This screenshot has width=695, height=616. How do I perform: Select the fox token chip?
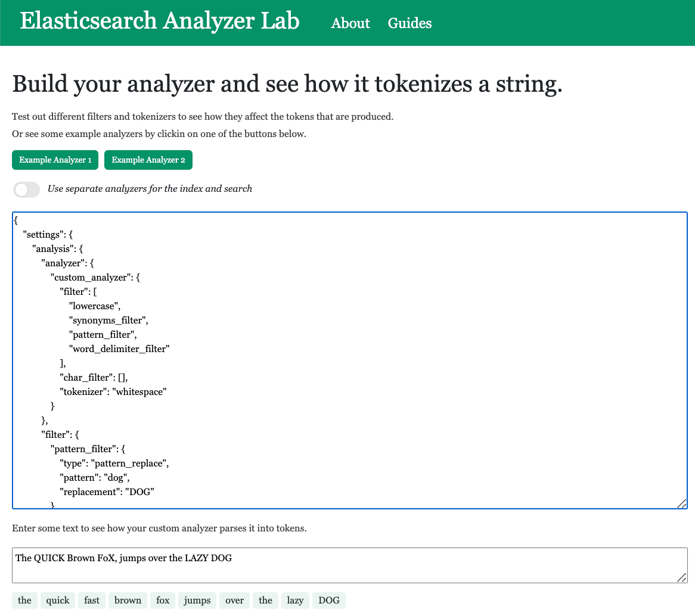click(x=162, y=600)
